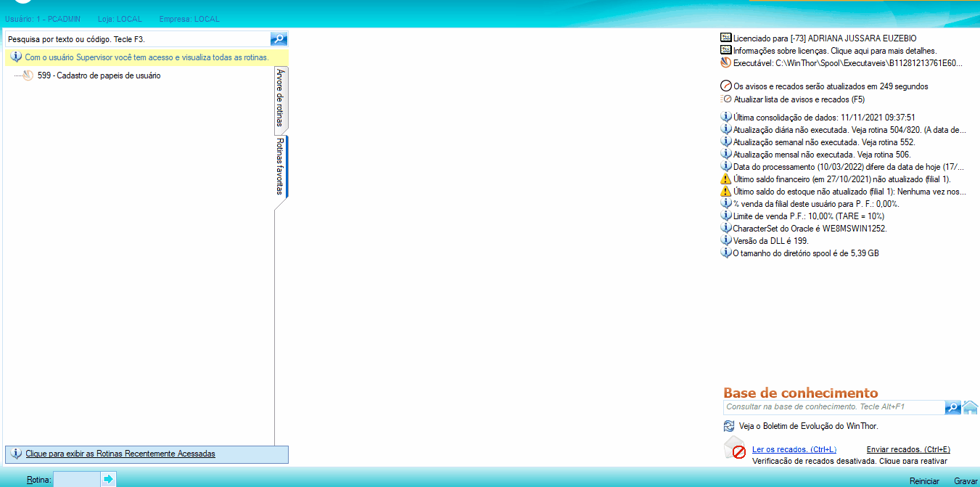Click the Gravar button
This screenshot has height=487, width=980.
(x=966, y=481)
